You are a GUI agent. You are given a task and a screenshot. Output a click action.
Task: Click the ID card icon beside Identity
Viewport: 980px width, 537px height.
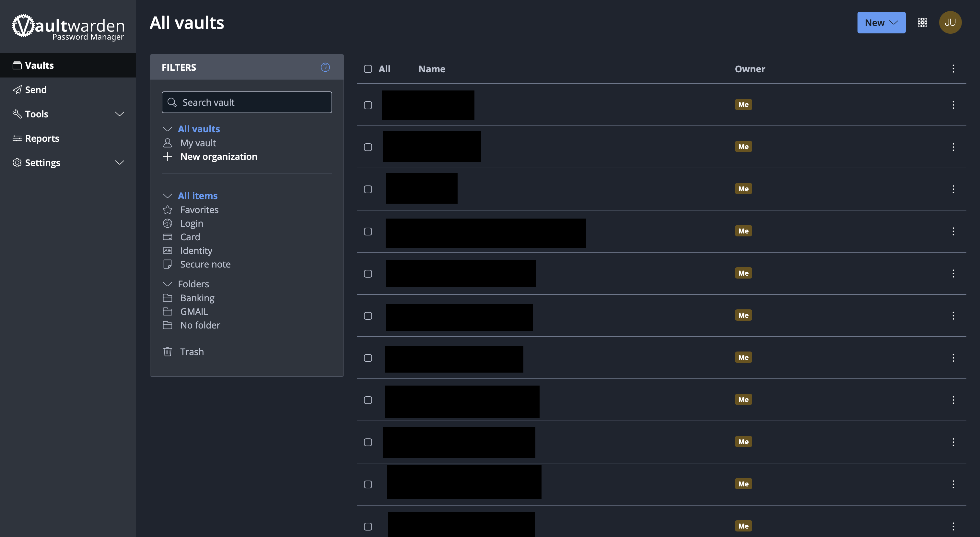[x=168, y=251]
